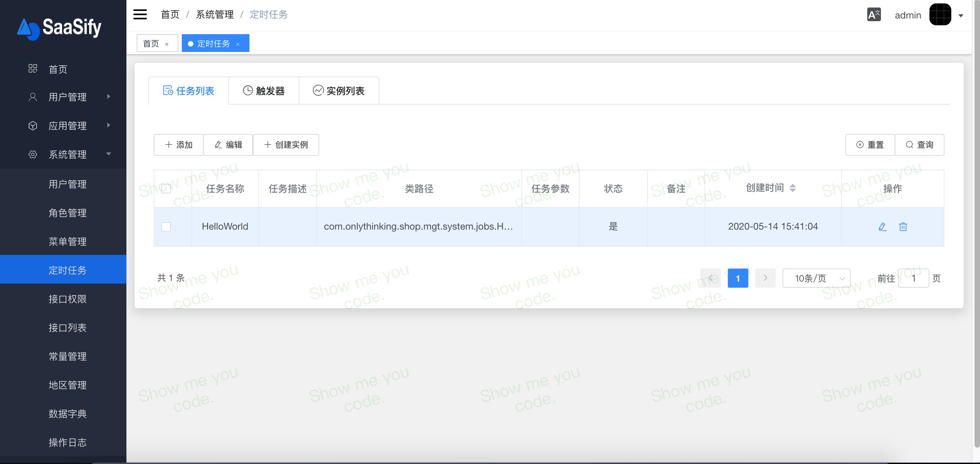Switch to the 触发器 tab
Image resolution: width=980 pixels, height=464 pixels.
[x=264, y=91]
